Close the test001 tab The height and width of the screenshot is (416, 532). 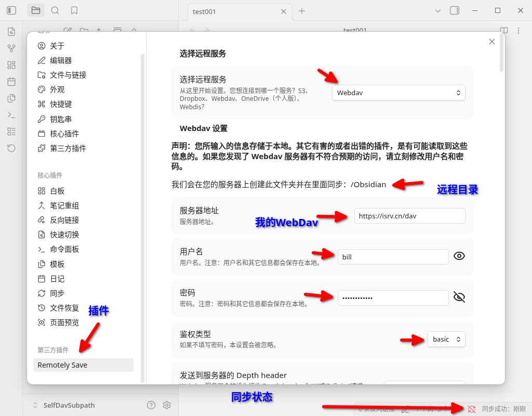(284, 11)
